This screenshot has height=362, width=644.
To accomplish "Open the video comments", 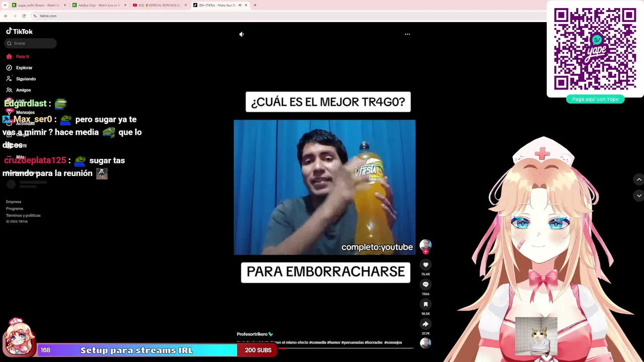I will point(426,285).
